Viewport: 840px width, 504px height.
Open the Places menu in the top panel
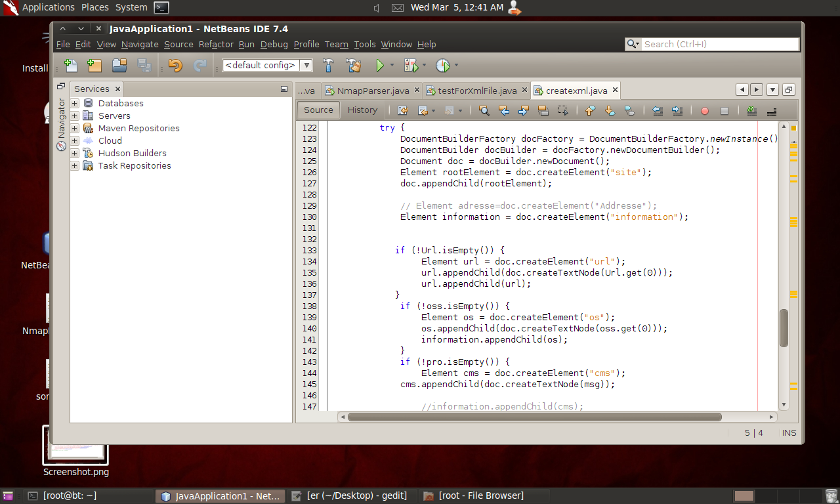[95, 7]
